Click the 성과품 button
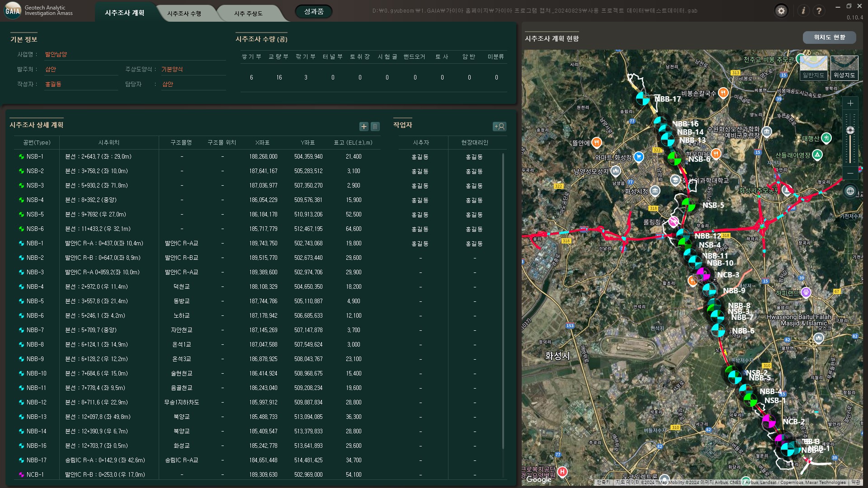 pyautogui.click(x=313, y=12)
